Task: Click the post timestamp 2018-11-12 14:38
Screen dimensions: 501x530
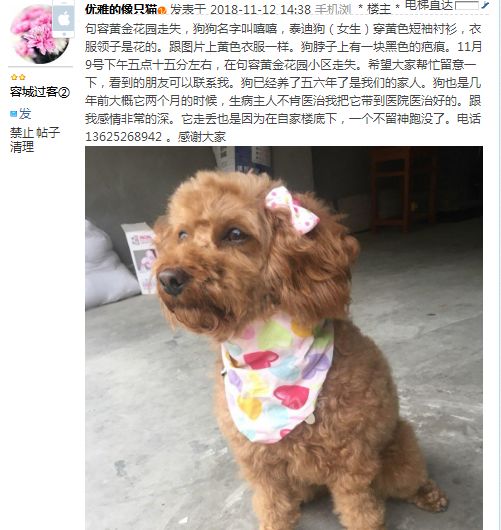Action: point(260,10)
